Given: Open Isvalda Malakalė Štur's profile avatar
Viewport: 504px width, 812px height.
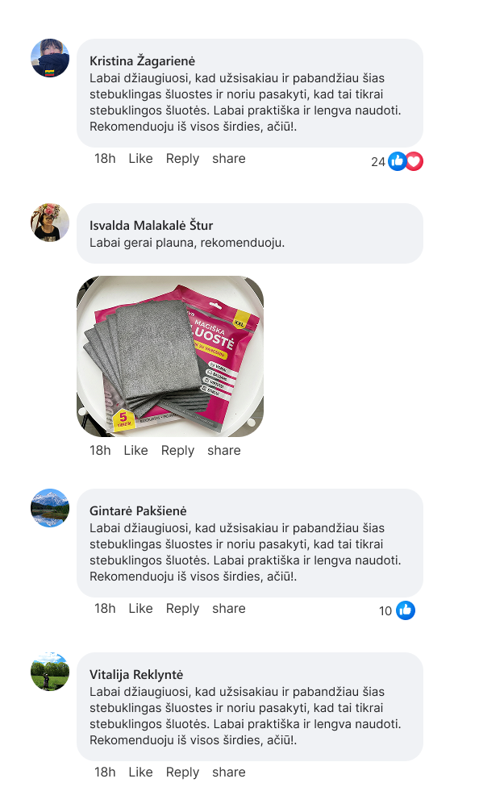Looking at the screenshot, I should (x=50, y=223).
